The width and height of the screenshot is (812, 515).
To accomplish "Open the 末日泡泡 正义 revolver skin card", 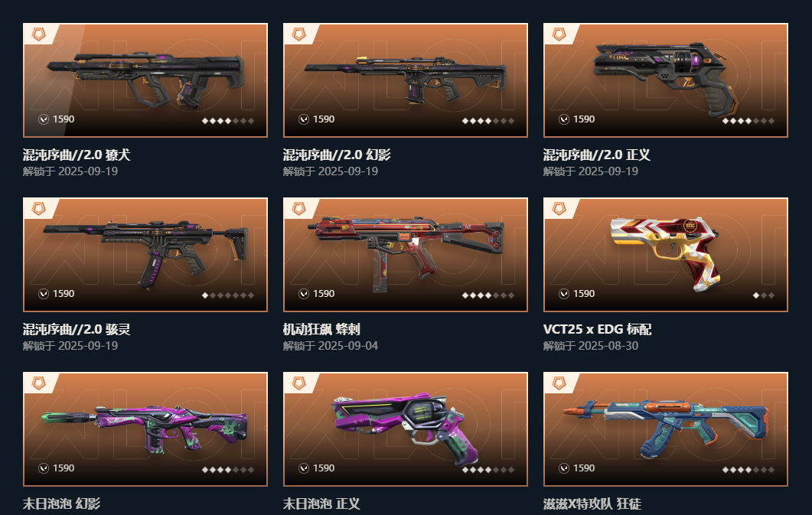I will pos(406,429).
